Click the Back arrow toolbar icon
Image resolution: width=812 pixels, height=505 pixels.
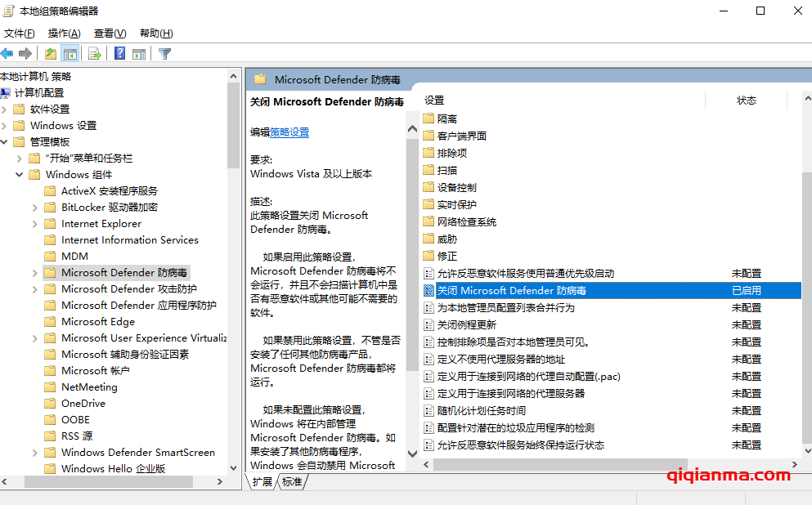click(x=7, y=54)
